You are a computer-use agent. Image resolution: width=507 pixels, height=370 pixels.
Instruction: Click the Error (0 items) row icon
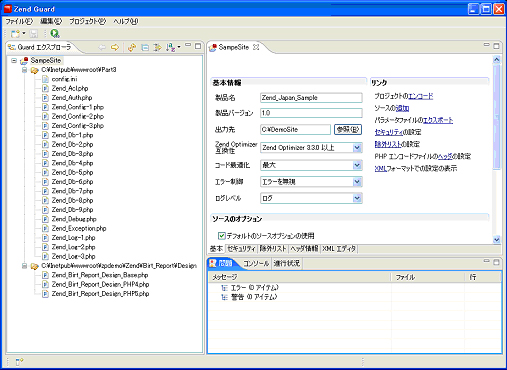(224, 288)
